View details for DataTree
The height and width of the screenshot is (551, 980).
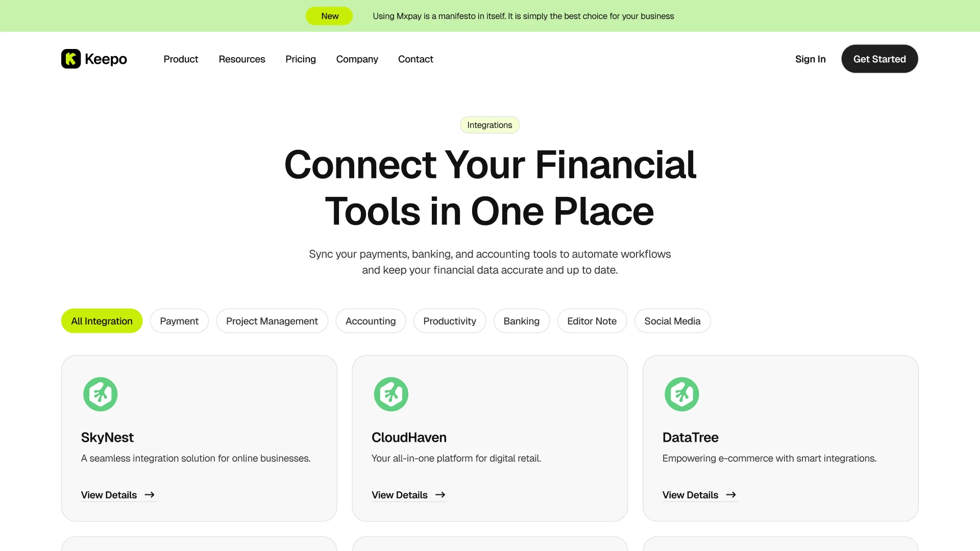tap(700, 495)
